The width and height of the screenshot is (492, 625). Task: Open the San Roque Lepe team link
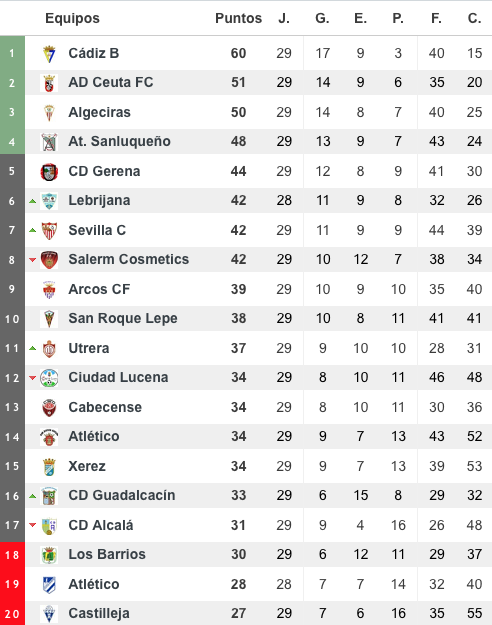[x=123, y=318]
